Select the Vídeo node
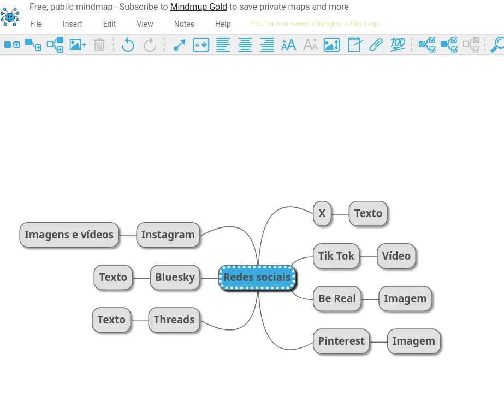 pyautogui.click(x=396, y=256)
